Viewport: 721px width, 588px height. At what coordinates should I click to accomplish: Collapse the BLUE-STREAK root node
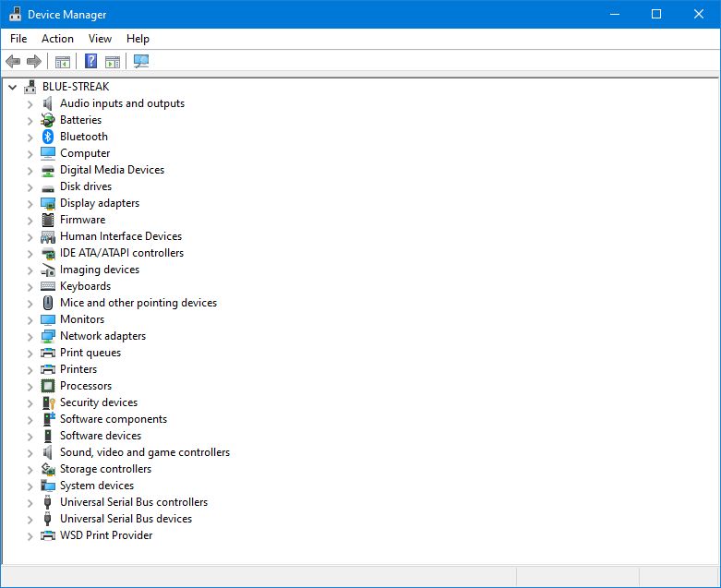pos(12,87)
